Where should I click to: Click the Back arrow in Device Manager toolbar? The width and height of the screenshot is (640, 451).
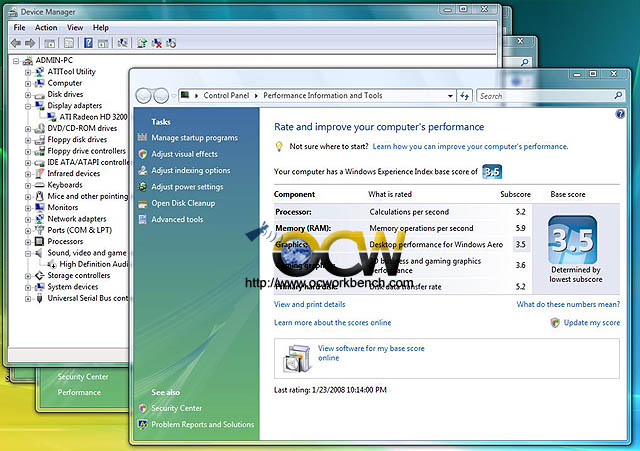16,43
